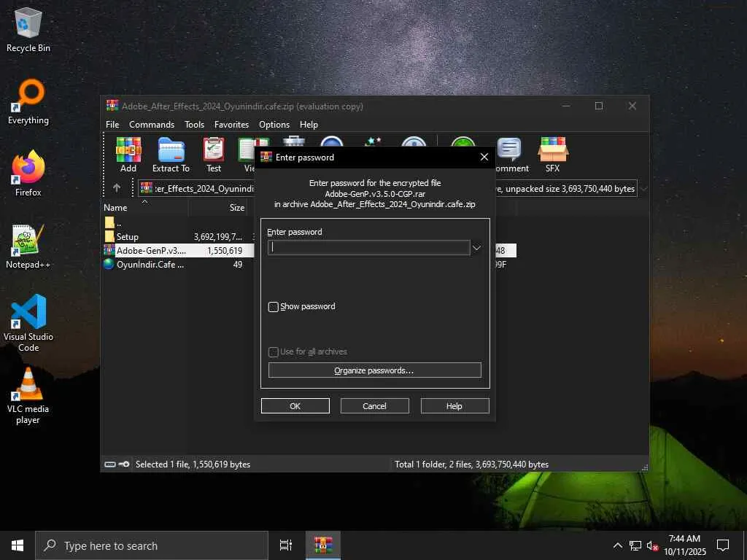
Task: Click the View toolbar icon beside Test
Action: 247,155
